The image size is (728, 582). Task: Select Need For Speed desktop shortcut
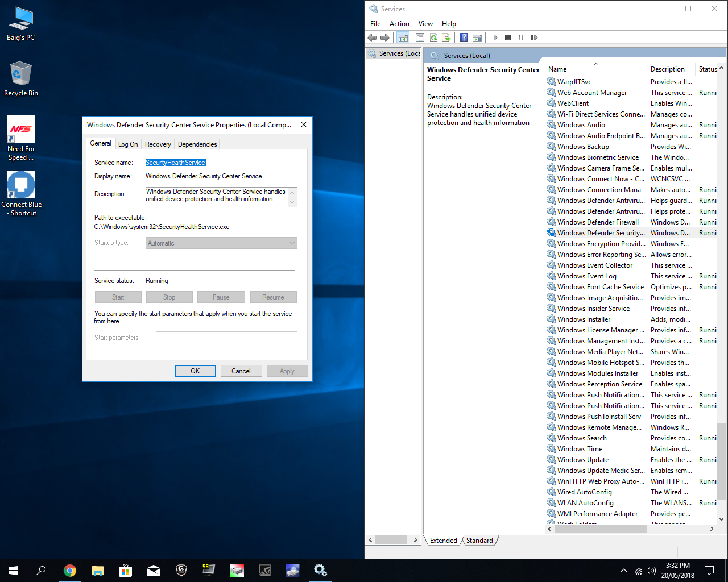pyautogui.click(x=21, y=139)
